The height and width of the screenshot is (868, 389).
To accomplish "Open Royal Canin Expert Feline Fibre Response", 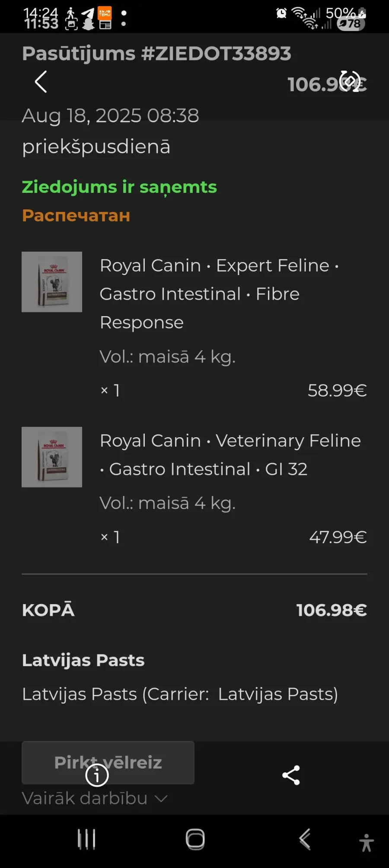I will click(219, 294).
